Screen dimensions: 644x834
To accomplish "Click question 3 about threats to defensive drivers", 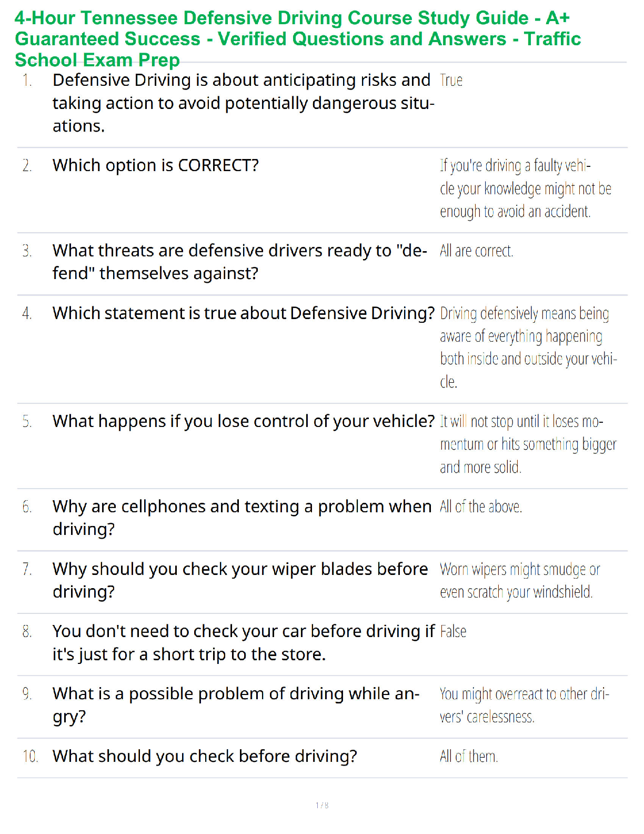I will 239,262.
